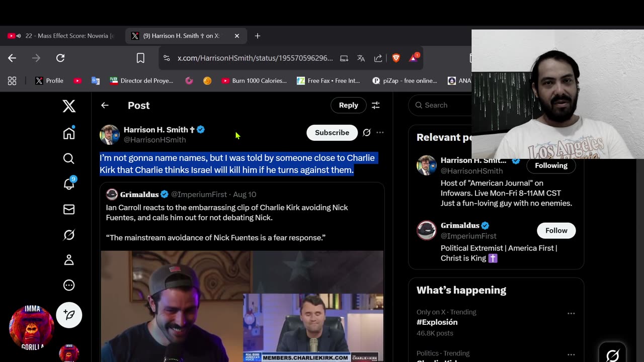The width and height of the screenshot is (644, 362).
Task: Open the Explore search icon in the sidebar
Action: [x=69, y=158]
